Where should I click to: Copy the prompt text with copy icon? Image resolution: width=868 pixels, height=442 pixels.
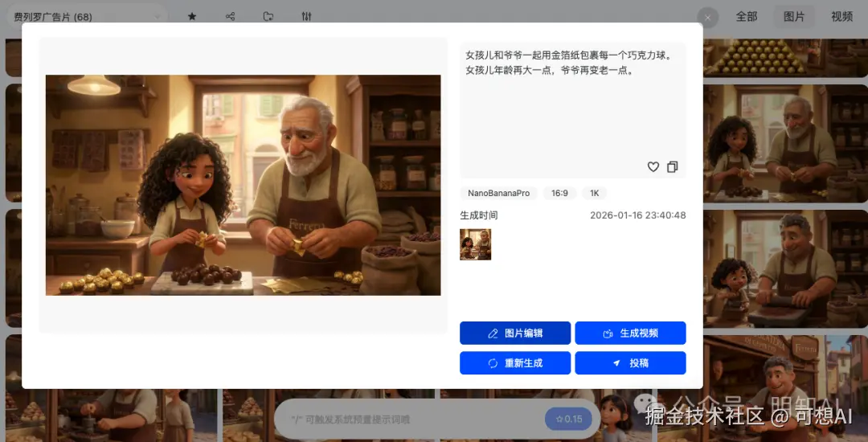click(673, 167)
